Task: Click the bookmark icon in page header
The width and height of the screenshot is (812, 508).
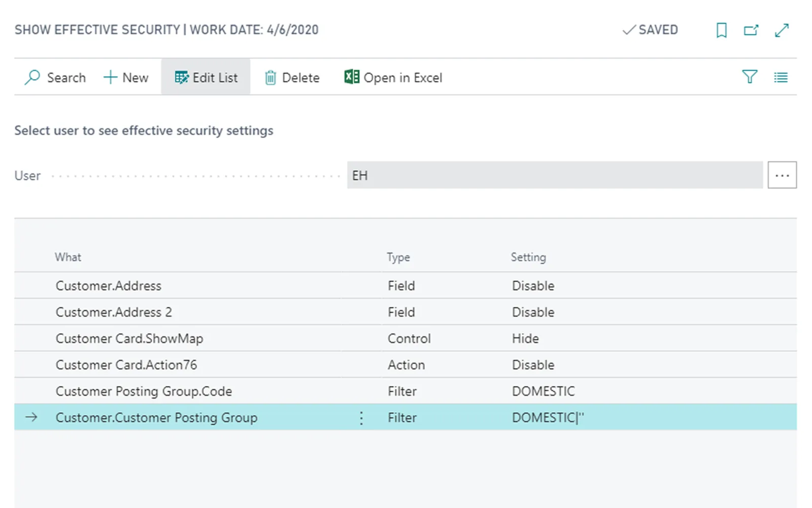Action: point(721,30)
